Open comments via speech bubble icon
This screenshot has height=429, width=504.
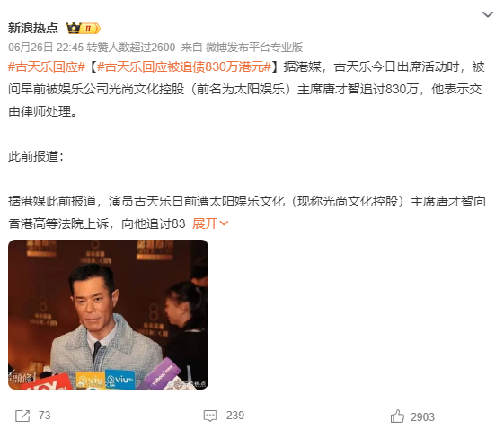pyautogui.click(x=210, y=416)
